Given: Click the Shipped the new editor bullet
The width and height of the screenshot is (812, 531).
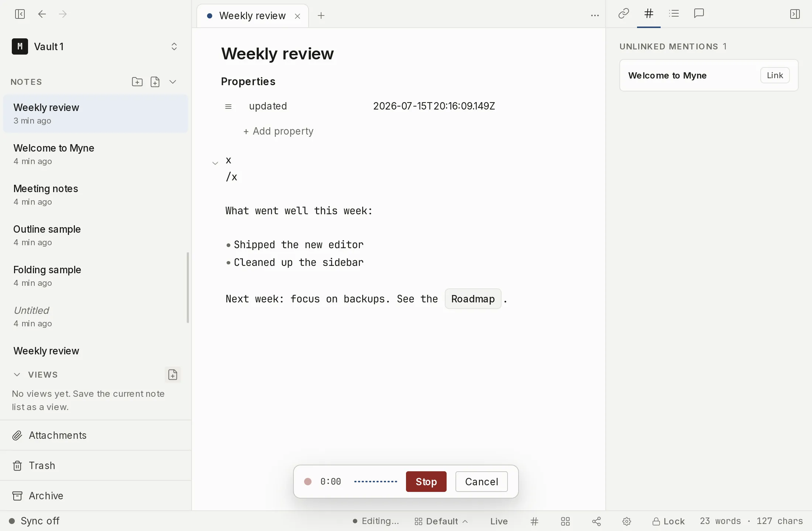Looking at the screenshot, I should (299, 245).
